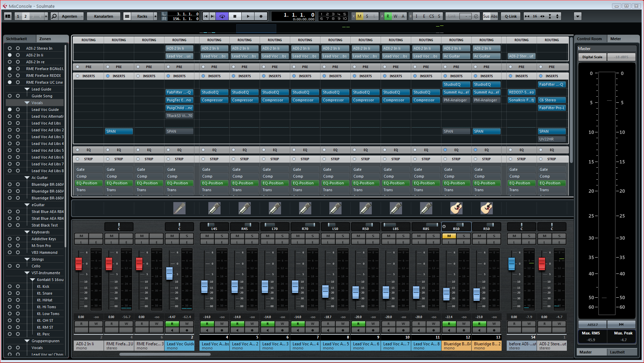Screen dimensions: 644x363
Task: Toggle visibility of Lead Voc Guide
Action: [10, 110]
